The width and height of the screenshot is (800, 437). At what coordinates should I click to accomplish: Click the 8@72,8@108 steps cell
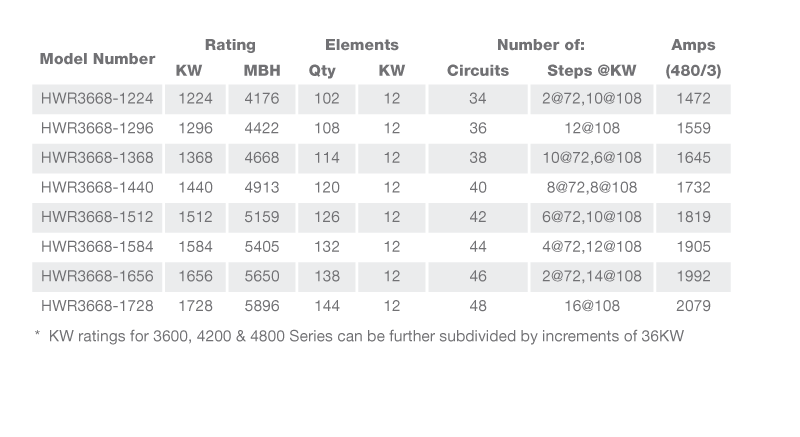click(592, 187)
